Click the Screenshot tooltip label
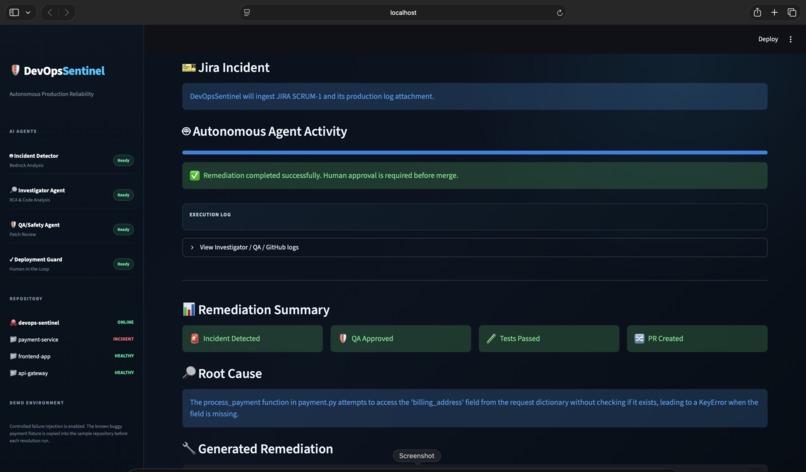The image size is (806, 472). coord(416,456)
